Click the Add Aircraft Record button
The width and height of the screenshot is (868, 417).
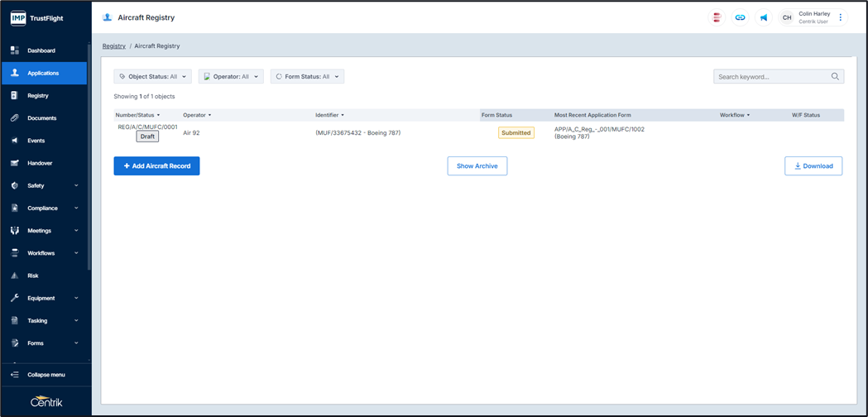pyautogui.click(x=156, y=166)
